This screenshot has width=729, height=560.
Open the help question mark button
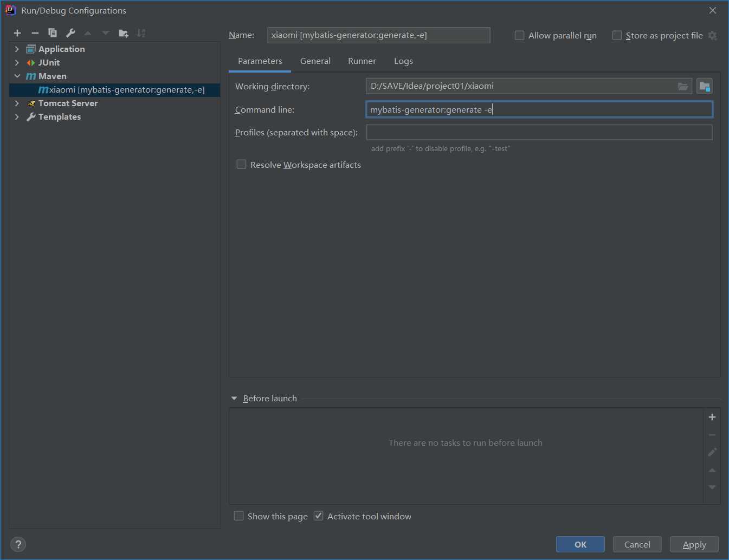pyautogui.click(x=18, y=544)
